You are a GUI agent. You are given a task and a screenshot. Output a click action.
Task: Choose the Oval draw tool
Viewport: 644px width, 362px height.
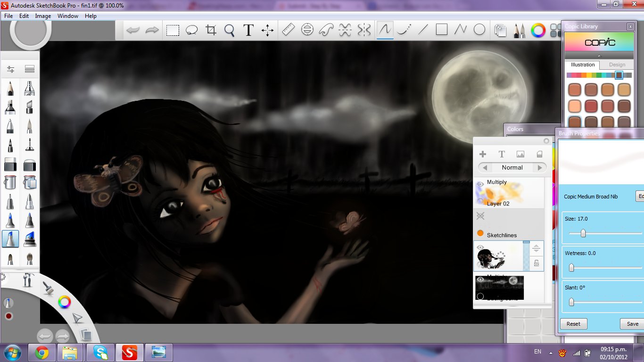(479, 30)
